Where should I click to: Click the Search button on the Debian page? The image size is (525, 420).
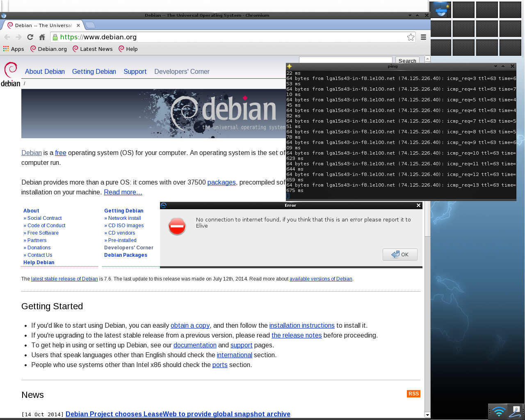pos(407,60)
